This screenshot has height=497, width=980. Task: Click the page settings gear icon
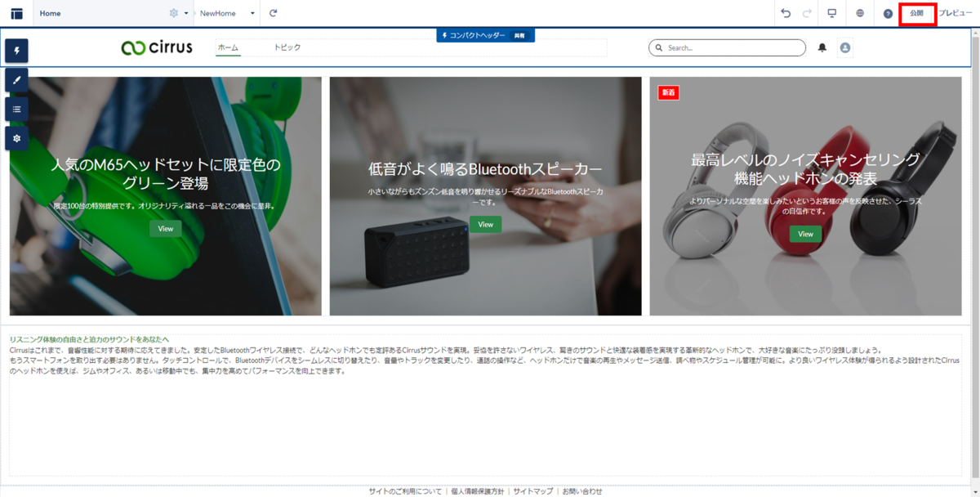(x=173, y=13)
